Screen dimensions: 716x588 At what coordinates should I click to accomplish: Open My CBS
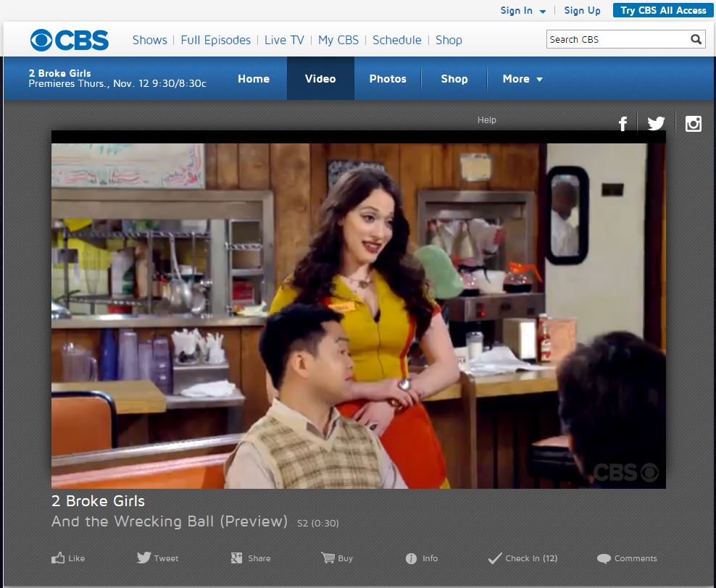coord(338,40)
